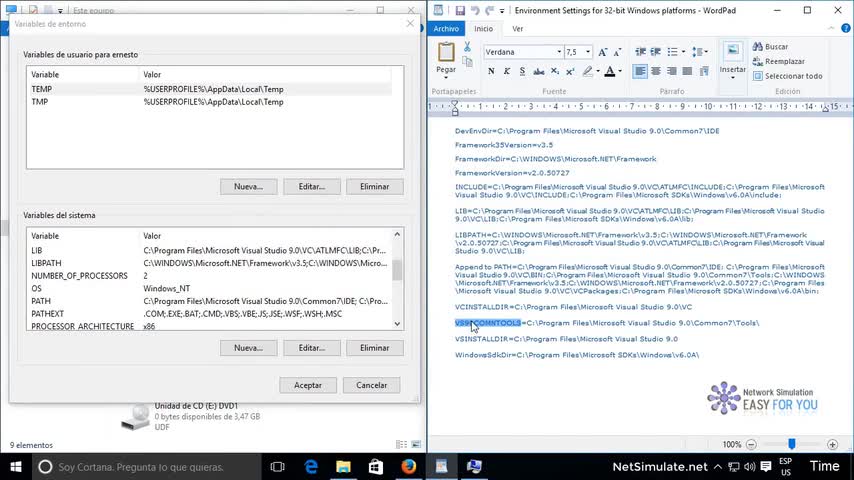Open the Archivo menu

coord(446,29)
